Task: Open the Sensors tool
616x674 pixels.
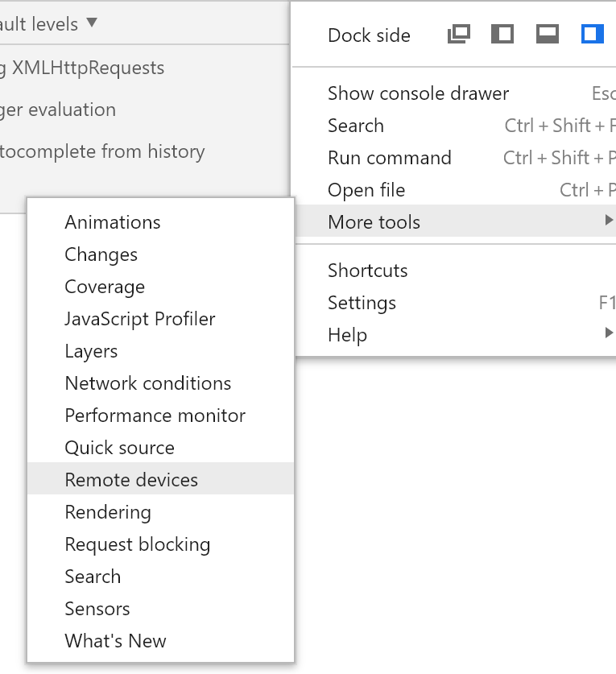Action: click(97, 609)
